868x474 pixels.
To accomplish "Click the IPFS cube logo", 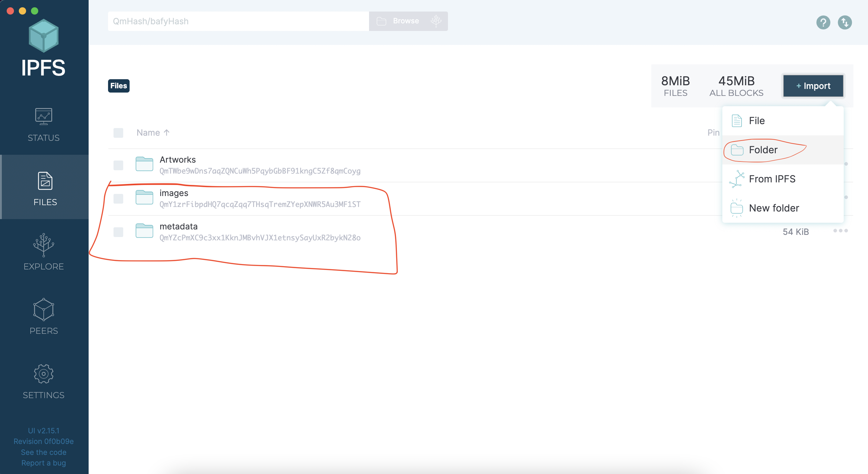I will pos(43,36).
